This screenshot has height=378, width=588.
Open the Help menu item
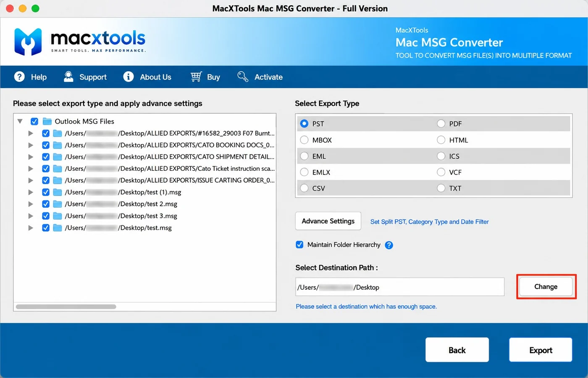(x=30, y=77)
